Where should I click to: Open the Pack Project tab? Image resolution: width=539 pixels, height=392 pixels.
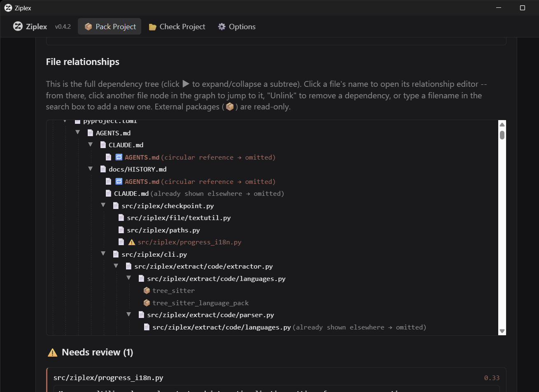click(110, 26)
